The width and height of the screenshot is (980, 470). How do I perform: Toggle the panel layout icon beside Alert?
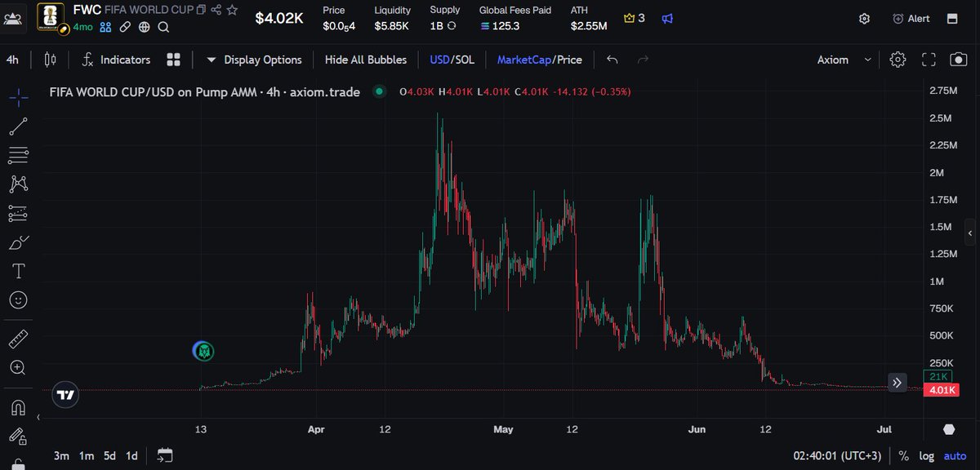pyautogui.click(x=952, y=19)
